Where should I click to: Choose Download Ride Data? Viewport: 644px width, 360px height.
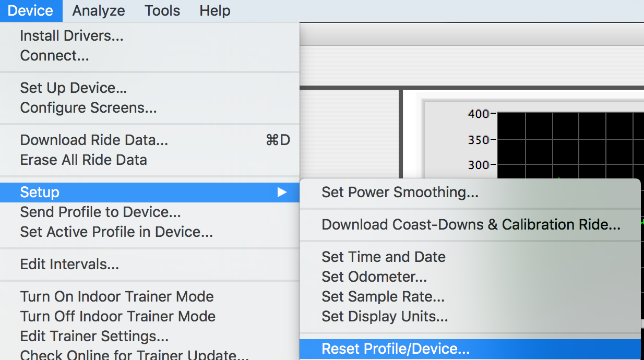[94, 140]
